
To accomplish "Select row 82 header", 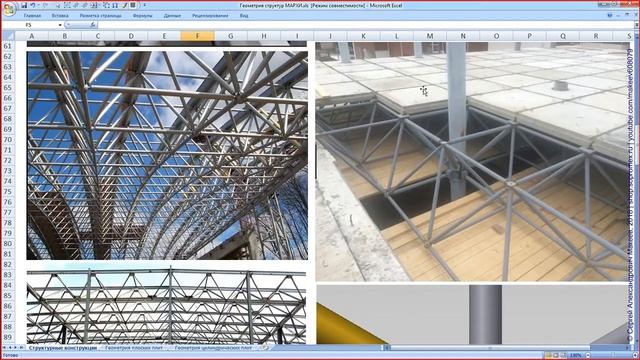I will tap(8, 264).
